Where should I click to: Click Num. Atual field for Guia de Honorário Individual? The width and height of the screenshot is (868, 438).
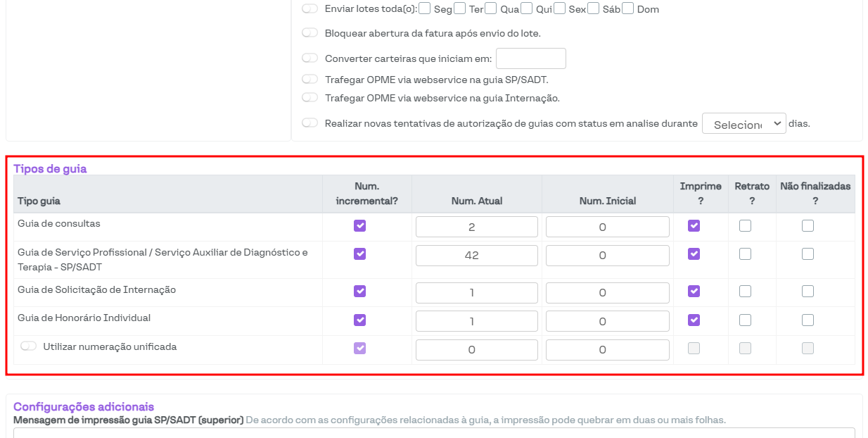476,321
